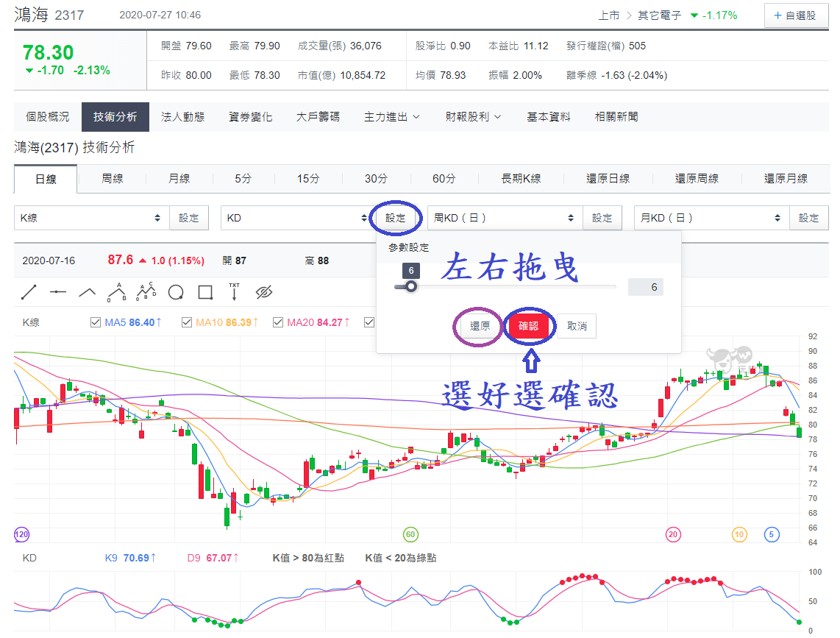Select the trend line drawing tool
The height and width of the screenshot is (638, 840).
tap(29, 292)
